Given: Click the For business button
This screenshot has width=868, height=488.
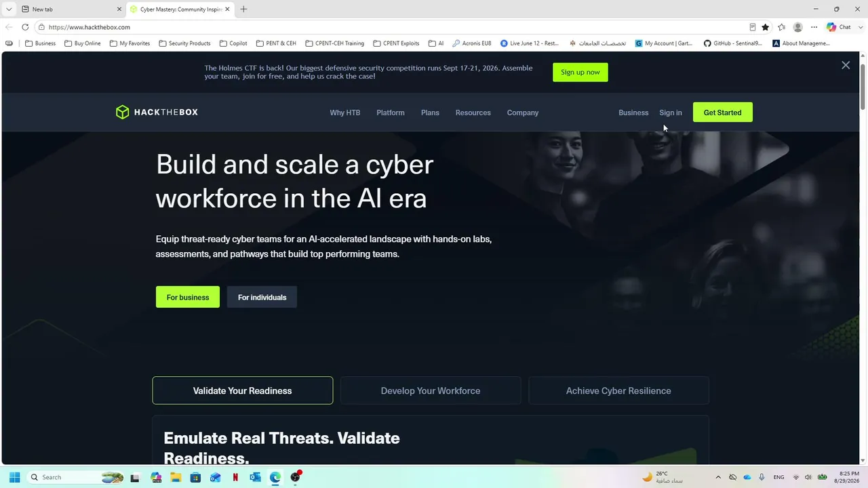Looking at the screenshot, I should (x=188, y=297).
